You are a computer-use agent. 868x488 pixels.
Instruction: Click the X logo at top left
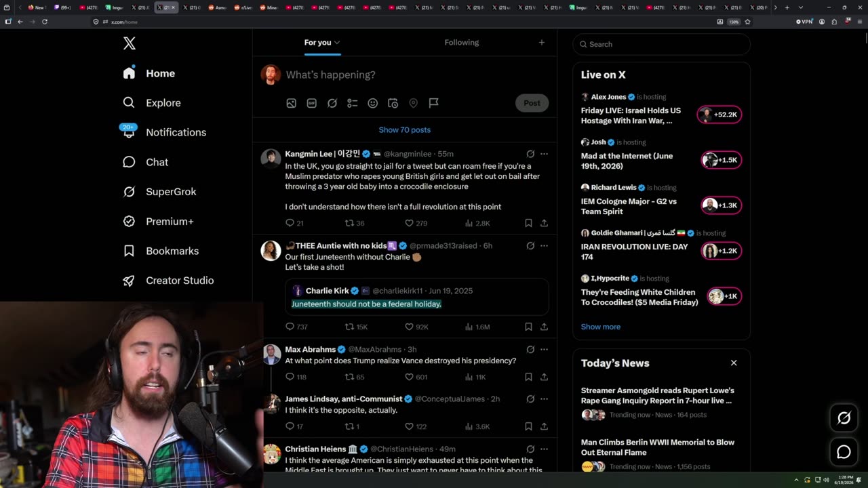[130, 44]
